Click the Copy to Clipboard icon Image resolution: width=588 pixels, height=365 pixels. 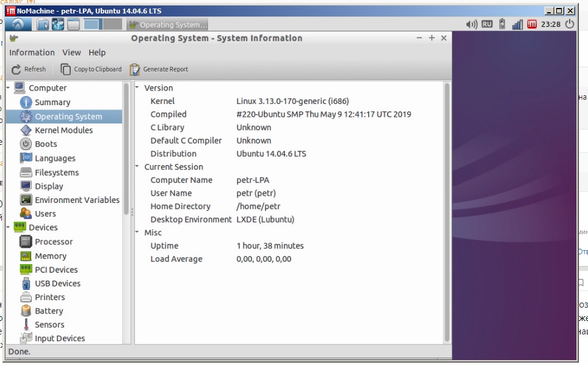tap(65, 70)
